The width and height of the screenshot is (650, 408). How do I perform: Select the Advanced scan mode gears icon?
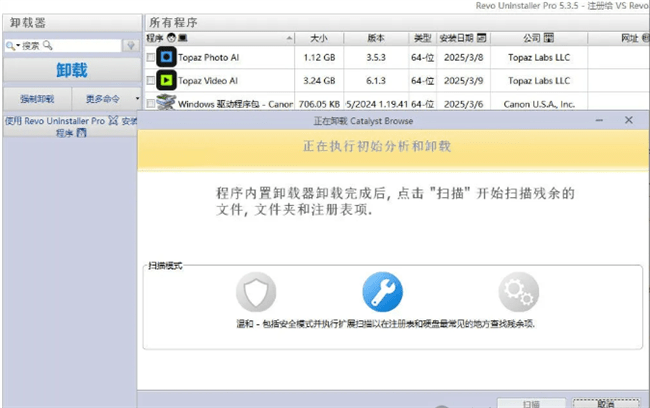pyautogui.click(x=519, y=292)
